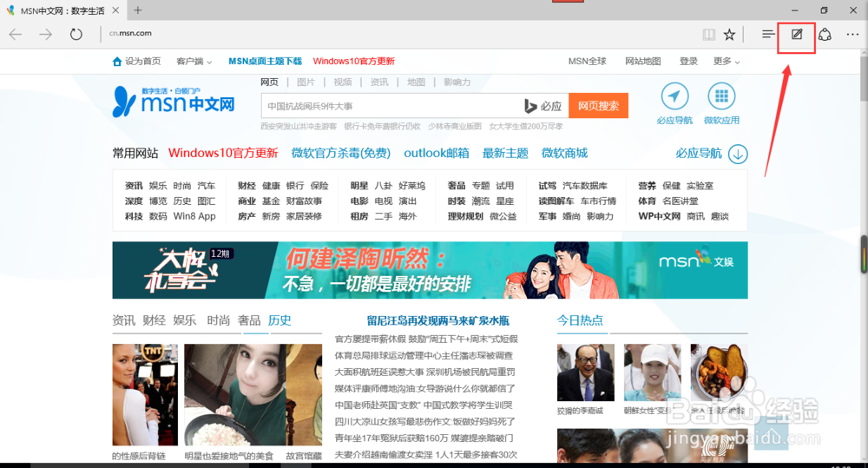
Task: Open the Share icon in toolbar
Action: coord(825,35)
